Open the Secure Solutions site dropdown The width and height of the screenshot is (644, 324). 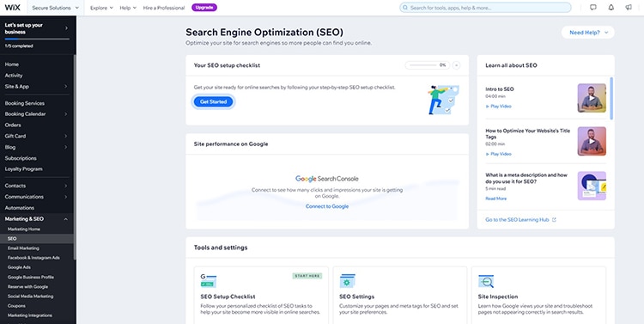coord(56,8)
